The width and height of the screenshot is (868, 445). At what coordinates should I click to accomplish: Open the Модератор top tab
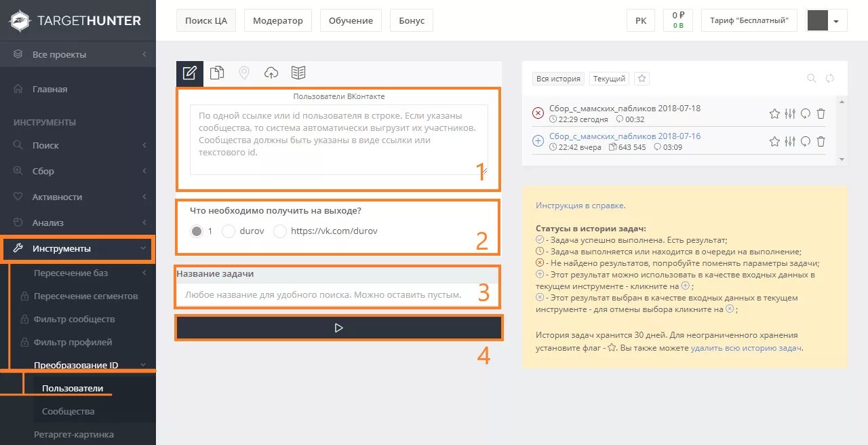278,20
